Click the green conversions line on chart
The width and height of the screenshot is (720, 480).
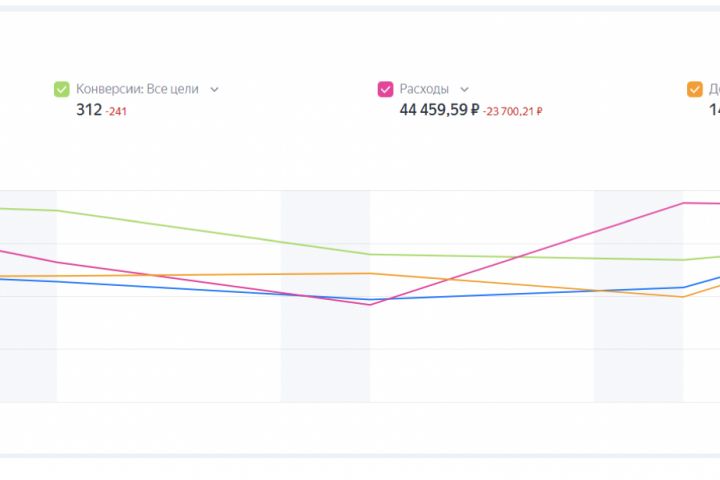200,230
